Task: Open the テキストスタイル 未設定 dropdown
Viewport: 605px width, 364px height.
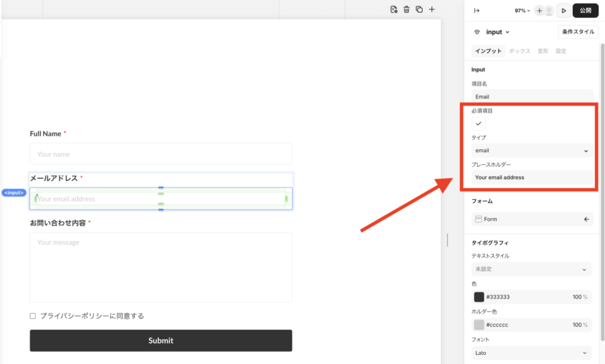Action: pyautogui.click(x=532, y=269)
